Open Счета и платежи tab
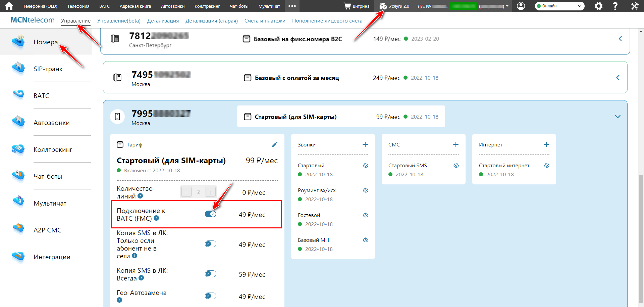The height and width of the screenshot is (307, 644). 265,21
